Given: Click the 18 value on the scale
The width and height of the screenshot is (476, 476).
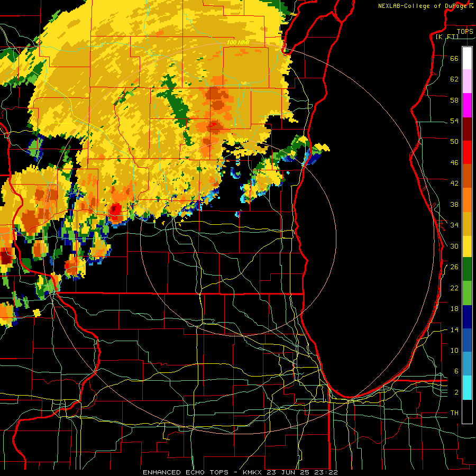Looking at the screenshot, I should click(454, 309).
